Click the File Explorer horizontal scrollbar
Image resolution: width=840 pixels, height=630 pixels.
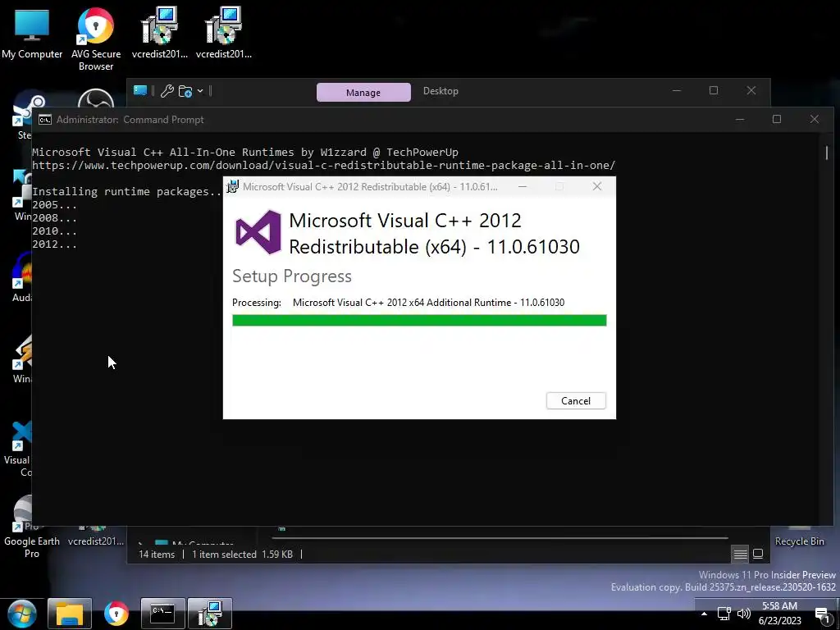pos(500,537)
